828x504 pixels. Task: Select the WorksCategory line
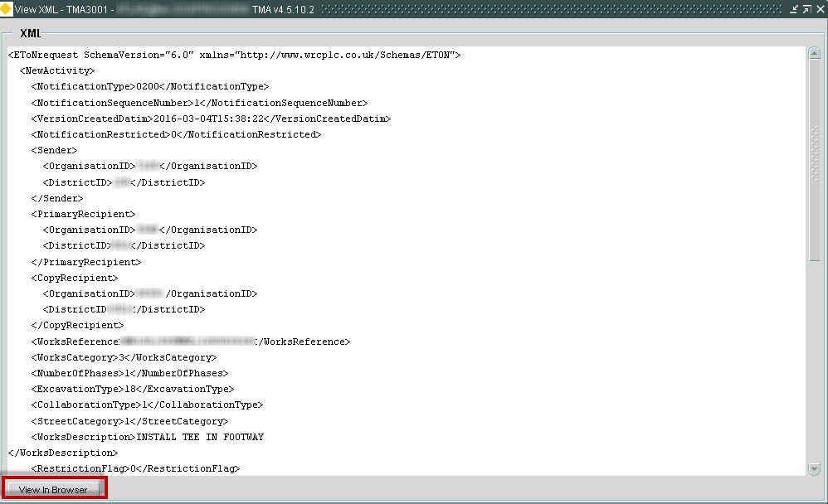click(124, 358)
